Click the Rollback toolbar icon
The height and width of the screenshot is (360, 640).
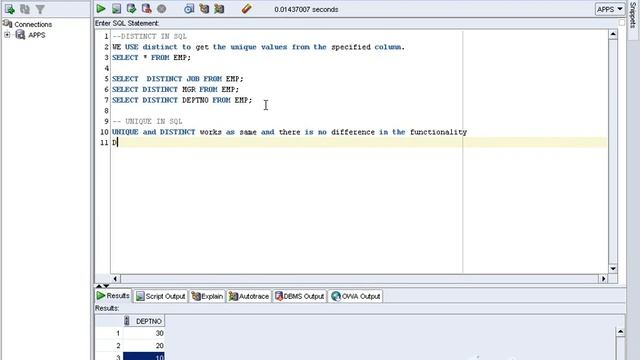[147, 9]
